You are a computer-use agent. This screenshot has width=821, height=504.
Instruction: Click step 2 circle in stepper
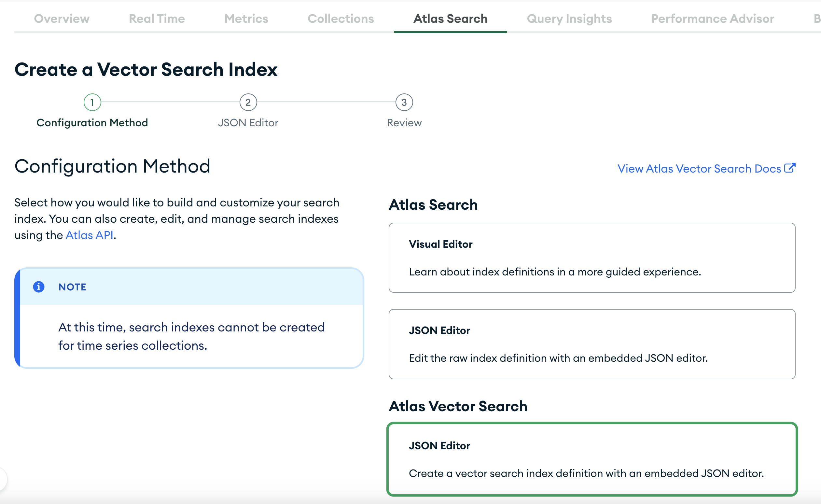[x=248, y=102]
